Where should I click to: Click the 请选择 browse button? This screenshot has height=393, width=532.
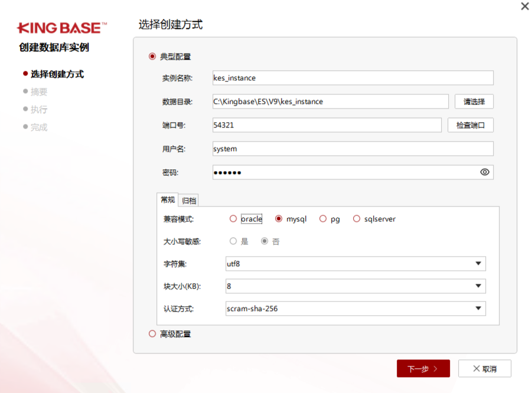tap(474, 101)
